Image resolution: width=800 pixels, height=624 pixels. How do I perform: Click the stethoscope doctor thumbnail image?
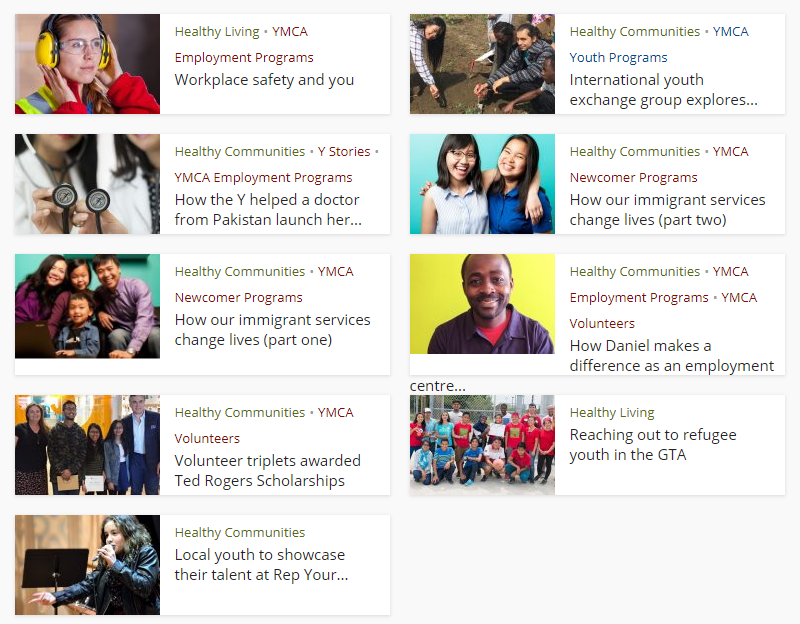[x=87, y=184]
